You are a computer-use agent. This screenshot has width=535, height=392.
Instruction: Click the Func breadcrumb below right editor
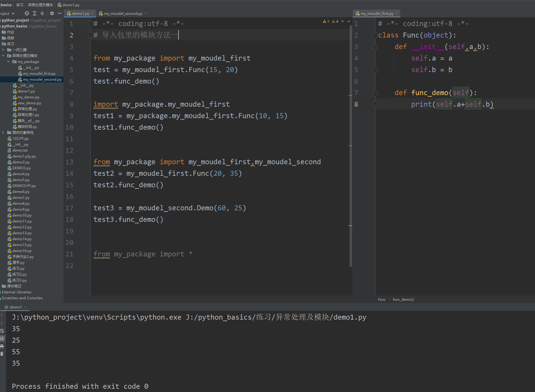[382, 300]
